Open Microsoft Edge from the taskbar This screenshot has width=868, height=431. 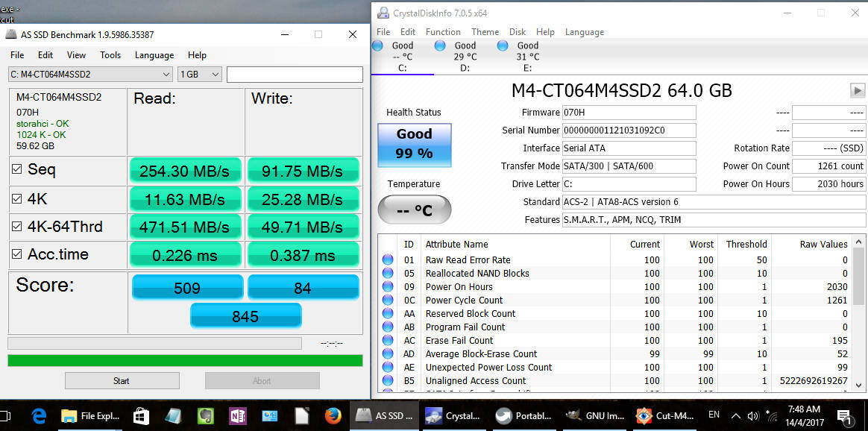(38, 415)
